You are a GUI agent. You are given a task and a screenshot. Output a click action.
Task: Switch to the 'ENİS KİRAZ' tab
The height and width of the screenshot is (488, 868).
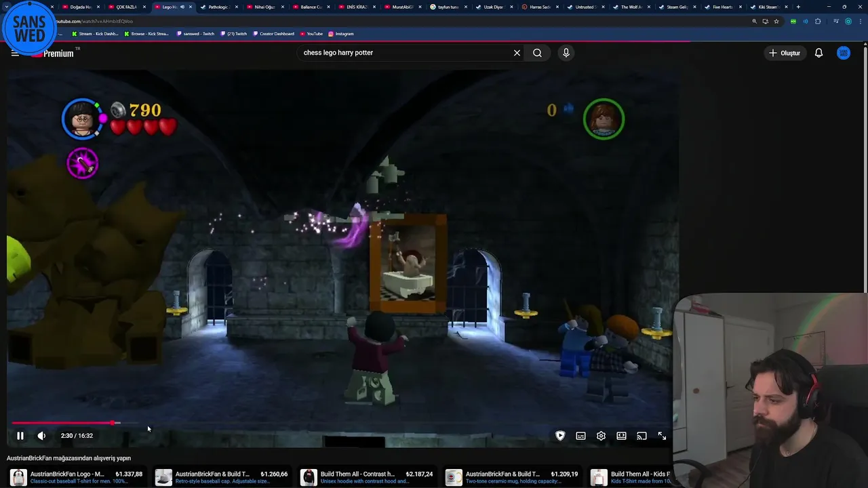pos(357,7)
